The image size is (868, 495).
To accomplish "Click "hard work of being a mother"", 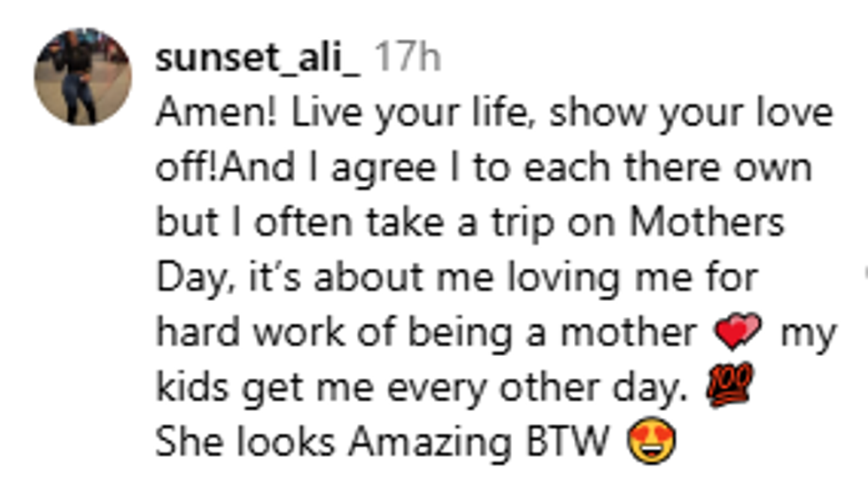I will click(426, 333).
